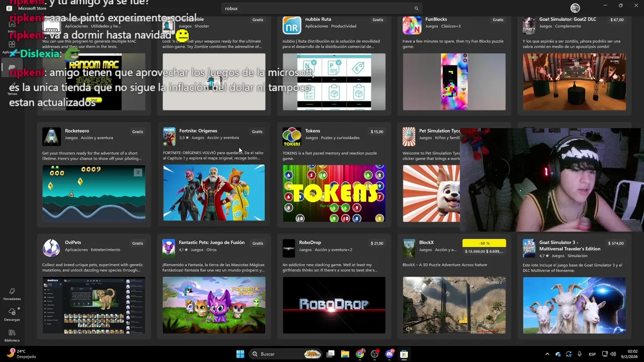The image size is (644, 362).
Task: Click the Gratis button on Fantastic Pets
Action: point(258,243)
